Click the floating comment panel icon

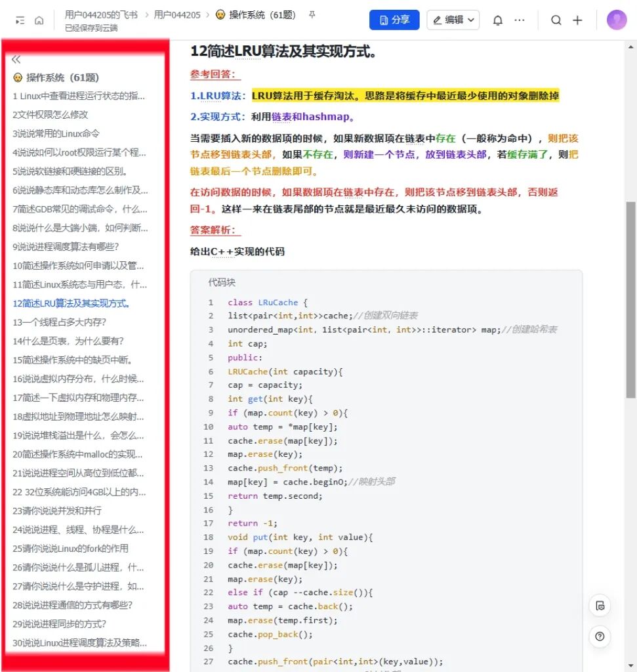pos(600,606)
